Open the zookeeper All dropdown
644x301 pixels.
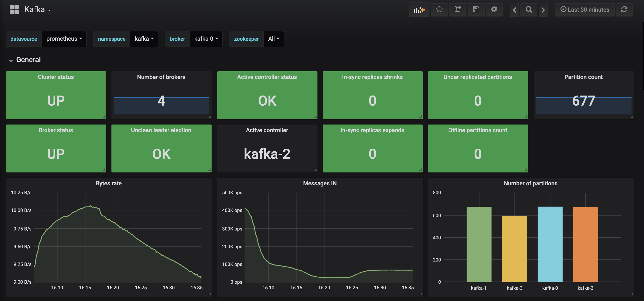(x=273, y=39)
